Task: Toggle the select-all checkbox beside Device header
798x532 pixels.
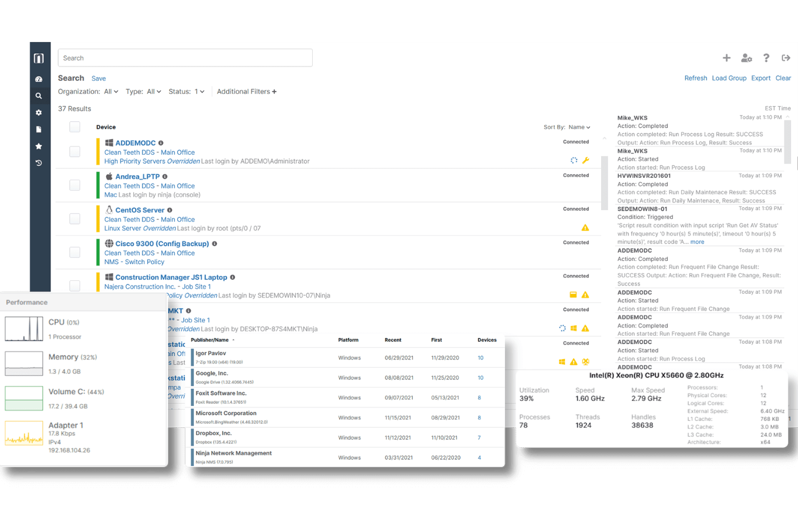Action: (75, 127)
